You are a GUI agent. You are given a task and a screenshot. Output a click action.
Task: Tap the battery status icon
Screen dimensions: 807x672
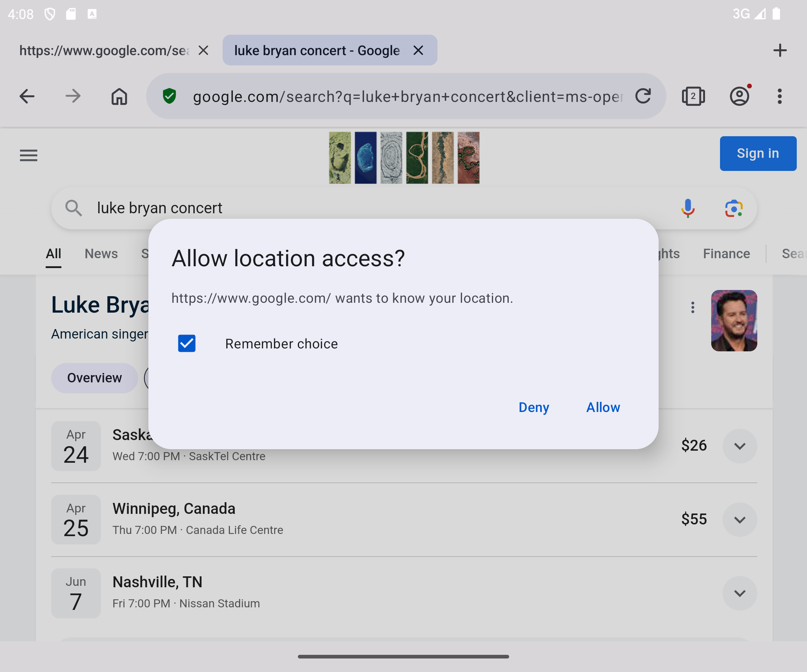point(777,14)
